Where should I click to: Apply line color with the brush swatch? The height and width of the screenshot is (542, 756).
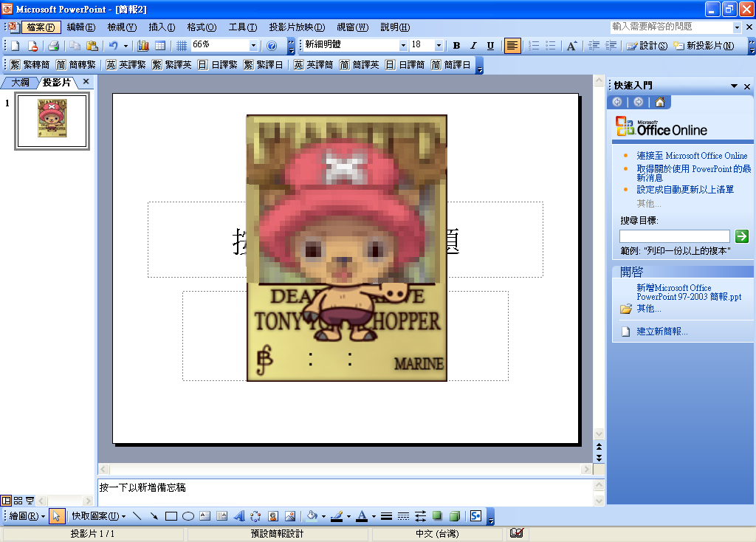pyautogui.click(x=337, y=516)
